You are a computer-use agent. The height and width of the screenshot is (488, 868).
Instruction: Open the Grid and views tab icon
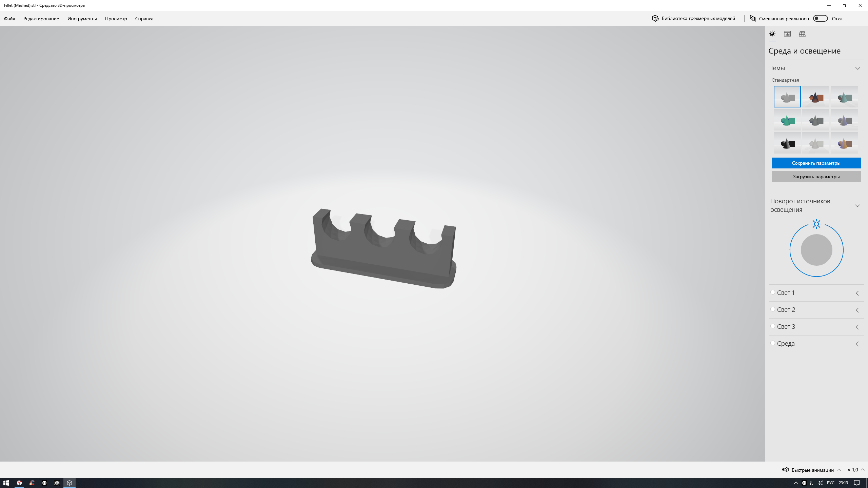(802, 34)
